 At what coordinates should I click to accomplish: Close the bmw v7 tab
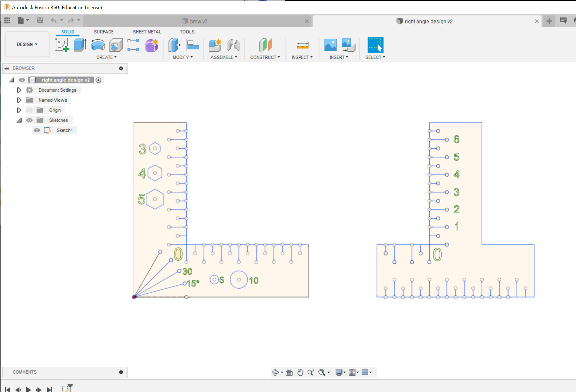click(307, 21)
